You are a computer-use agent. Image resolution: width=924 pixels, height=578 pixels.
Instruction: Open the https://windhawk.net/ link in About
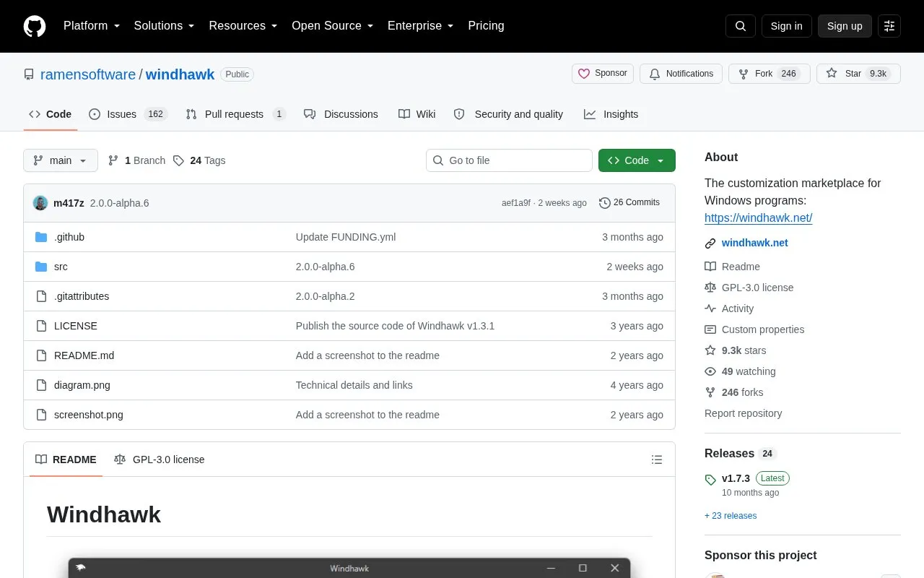[x=759, y=217]
